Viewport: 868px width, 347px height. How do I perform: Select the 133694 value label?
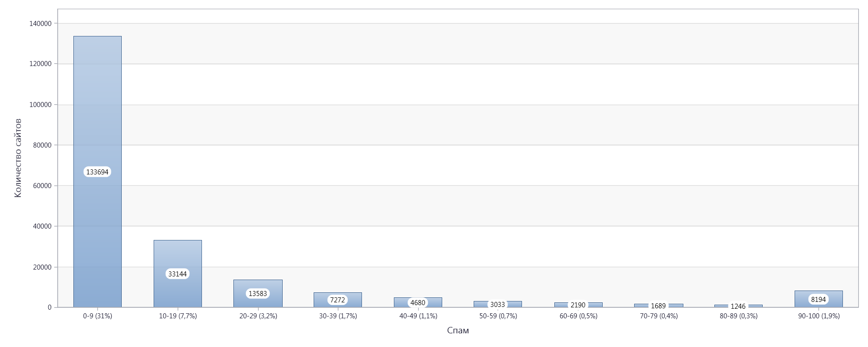coord(98,172)
